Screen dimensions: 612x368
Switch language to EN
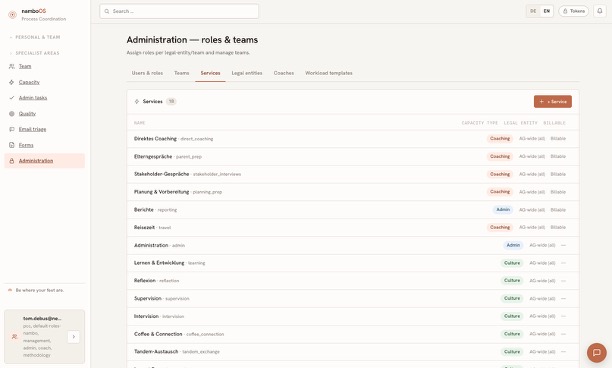(546, 11)
